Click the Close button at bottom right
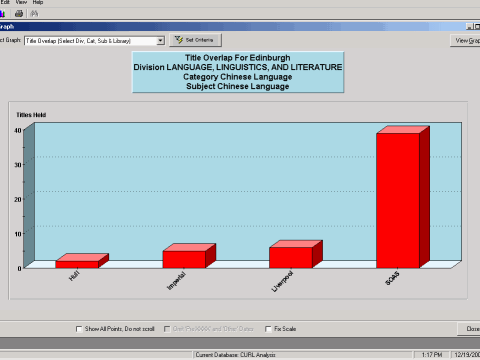This screenshot has width=480, height=360. [469, 329]
